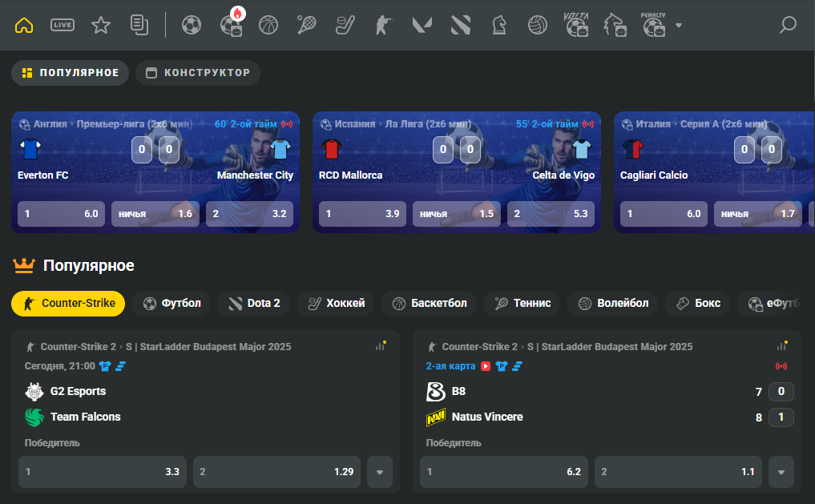
Task: Select chess knight icon in top bar
Action: click(x=499, y=25)
